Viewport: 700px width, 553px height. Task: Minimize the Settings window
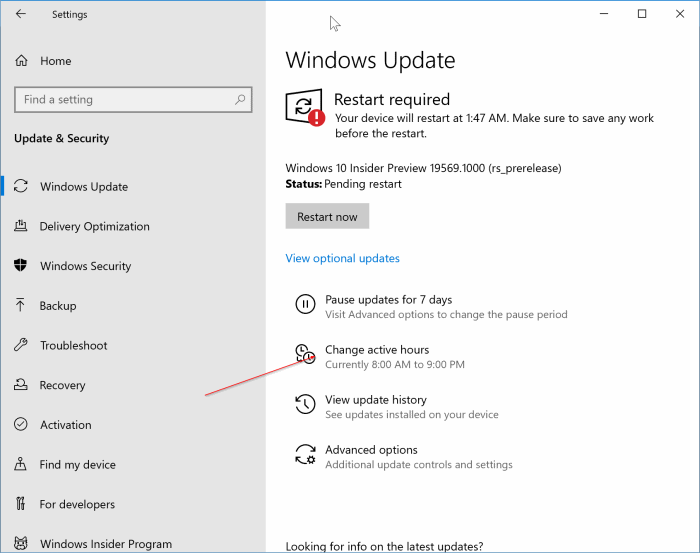point(604,14)
